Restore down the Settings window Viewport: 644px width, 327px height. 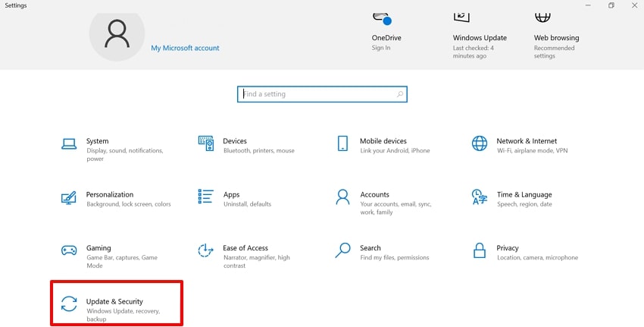point(611,5)
